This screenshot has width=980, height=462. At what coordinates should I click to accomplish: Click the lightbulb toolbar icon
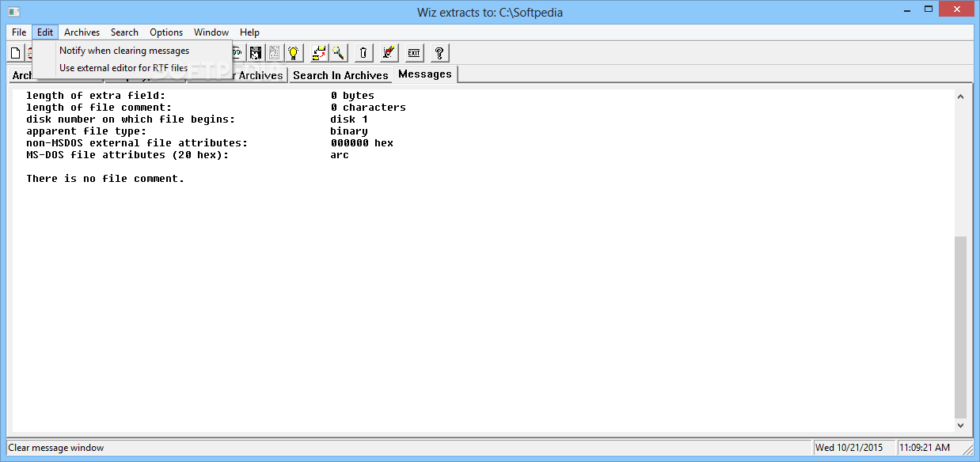point(294,53)
